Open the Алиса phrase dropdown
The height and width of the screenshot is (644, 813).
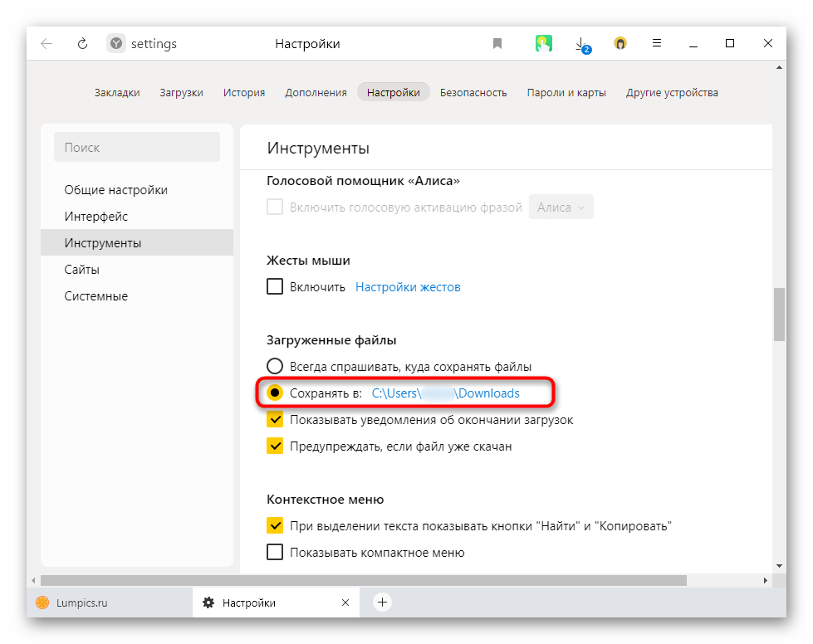[561, 207]
